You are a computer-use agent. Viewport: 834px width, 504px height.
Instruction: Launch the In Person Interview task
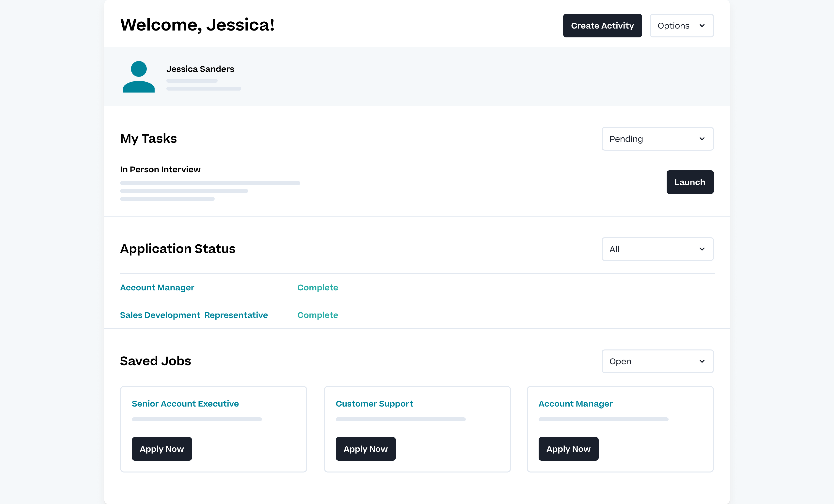point(690,182)
